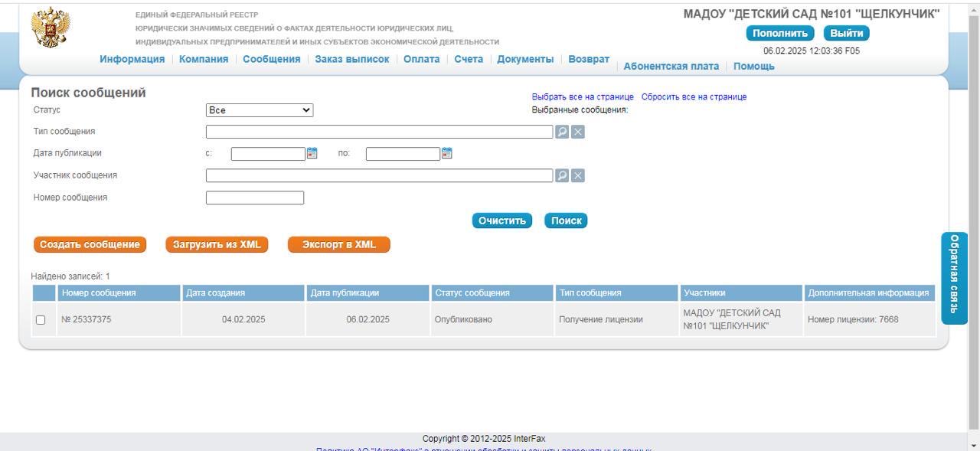Viewport: 980px width, 451px height.
Task: Click the Выбрать все на странице link
Action: pos(582,97)
